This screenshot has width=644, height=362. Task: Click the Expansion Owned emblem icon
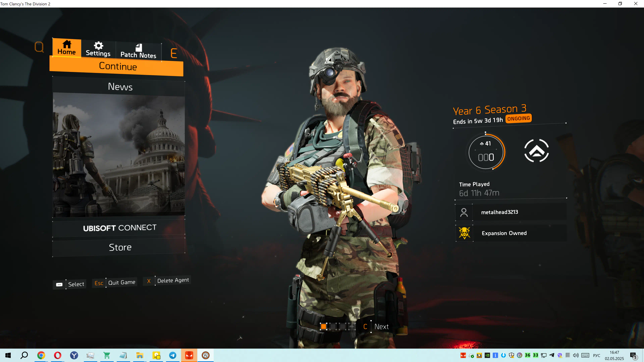pos(465,233)
